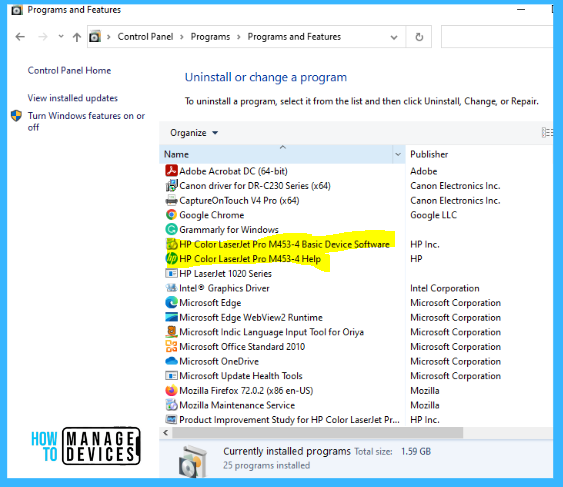
Task: Click the Google Chrome icon
Action: 171,215
